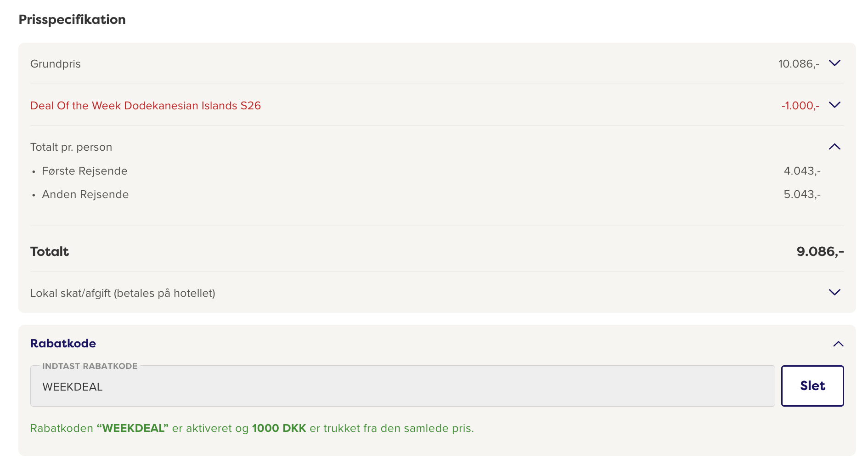Click the red -1.000,- discount amount
868x465 pixels.
800,106
